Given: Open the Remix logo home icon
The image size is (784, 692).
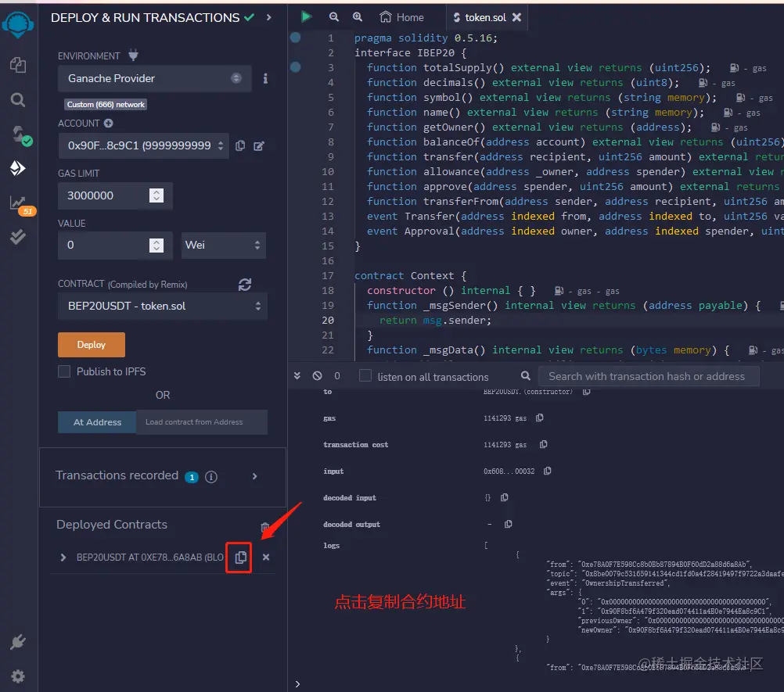Looking at the screenshot, I should [18, 24].
